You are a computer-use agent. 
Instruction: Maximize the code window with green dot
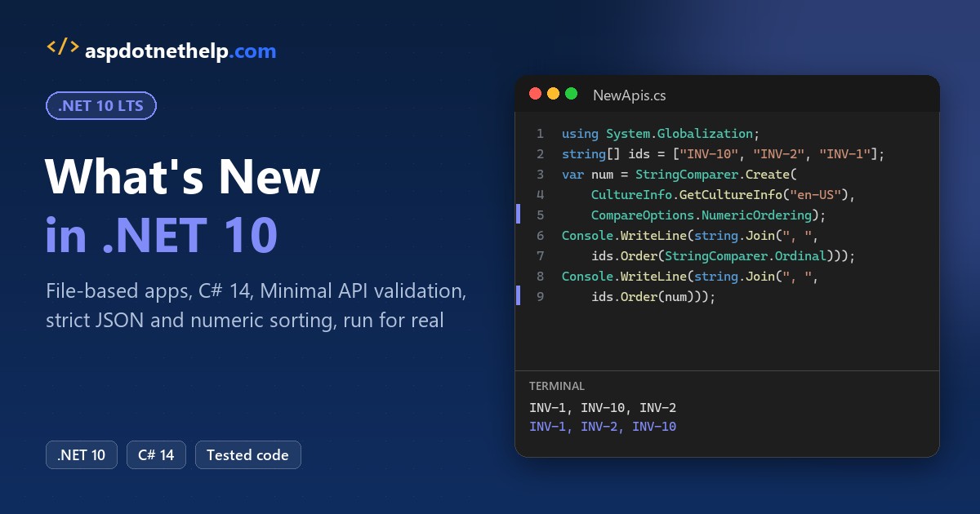pos(571,94)
